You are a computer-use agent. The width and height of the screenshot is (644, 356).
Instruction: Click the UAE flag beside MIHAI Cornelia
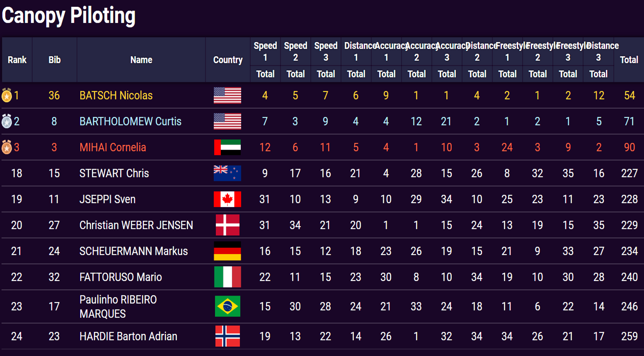(x=228, y=147)
